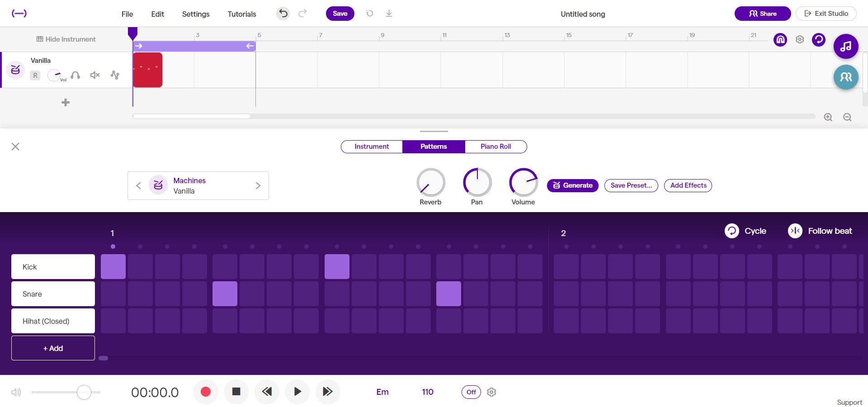Go back to the previous instrument preset

click(x=139, y=185)
